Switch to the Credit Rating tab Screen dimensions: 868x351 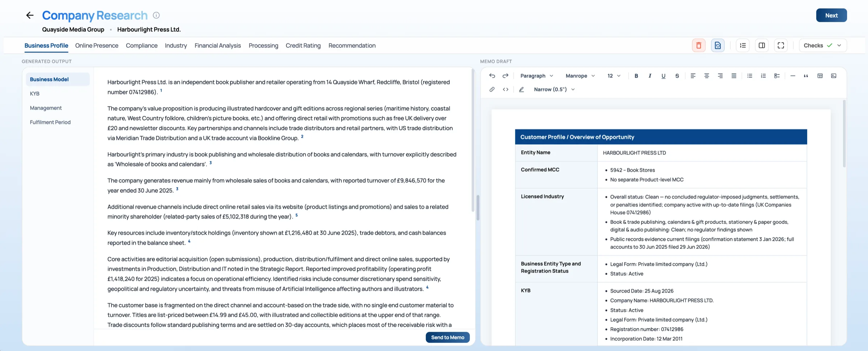coord(303,46)
